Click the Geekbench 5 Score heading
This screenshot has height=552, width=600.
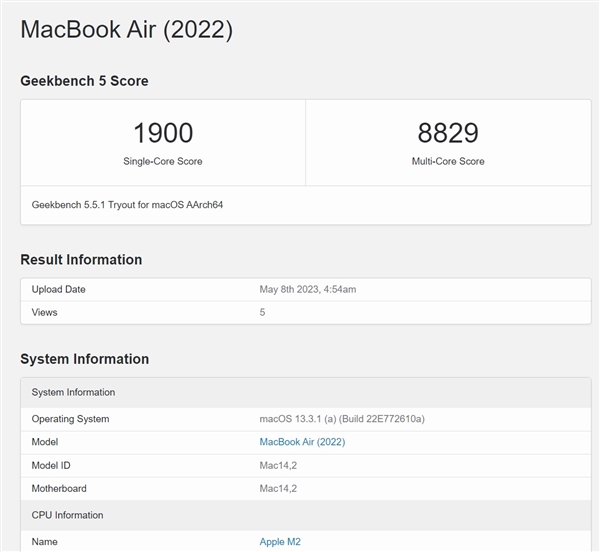(84, 81)
